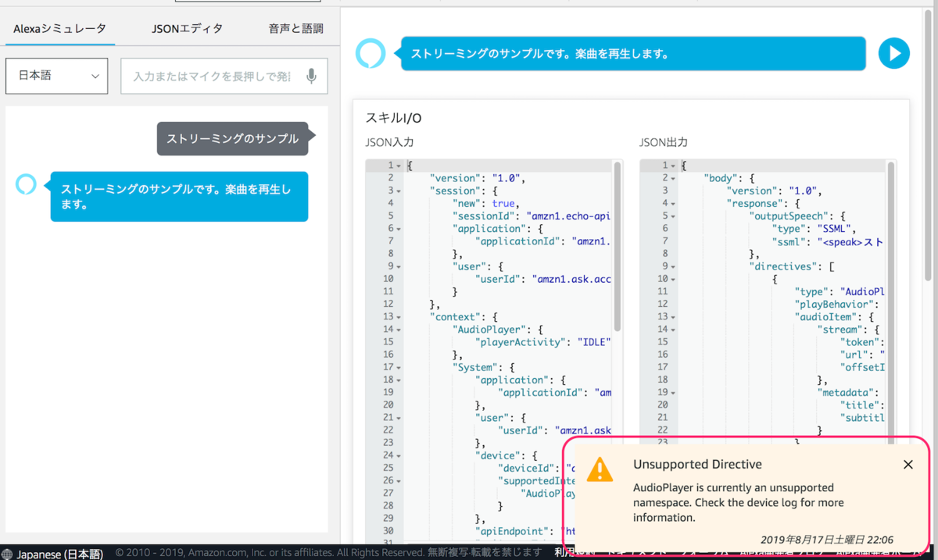Collapse the "response" block in JSON出力

click(673, 203)
